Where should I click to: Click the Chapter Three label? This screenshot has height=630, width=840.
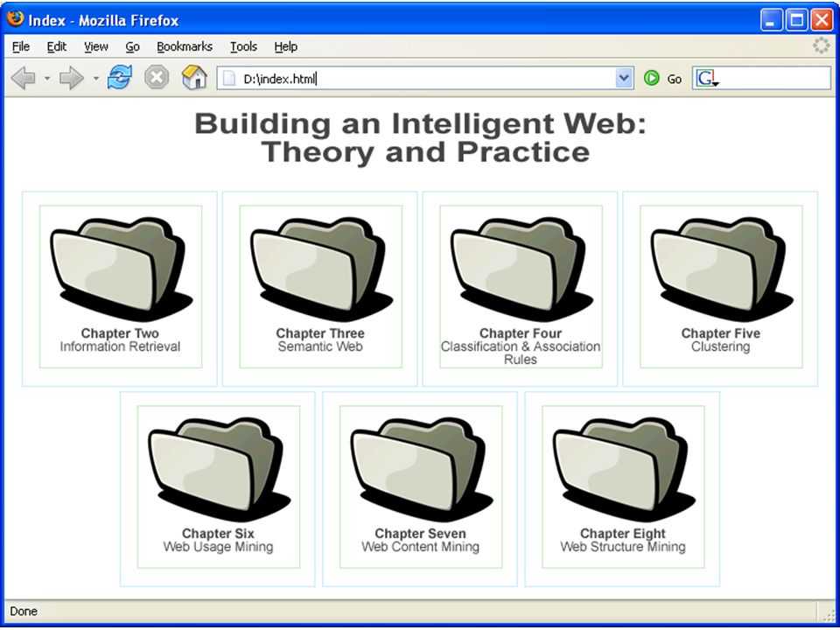coord(320,333)
